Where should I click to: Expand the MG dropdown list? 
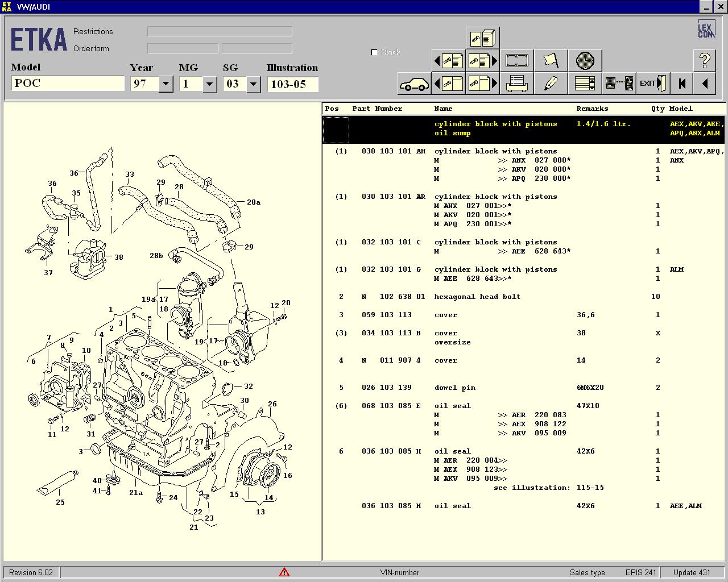click(x=209, y=84)
